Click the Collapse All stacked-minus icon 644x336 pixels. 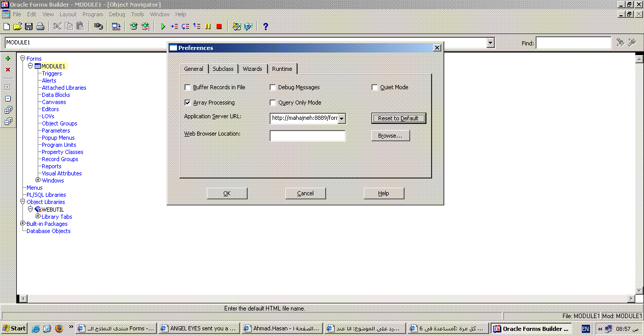(x=8, y=121)
